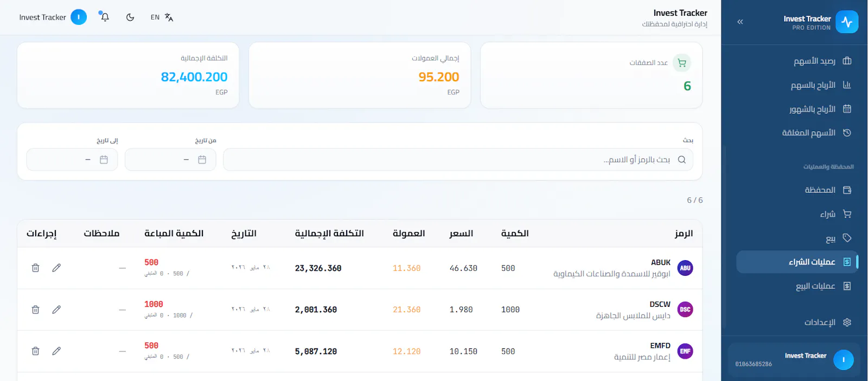This screenshot has width=868, height=381.
Task: Click the التكلفة الإجمالية column header
Action: pyautogui.click(x=329, y=234)
